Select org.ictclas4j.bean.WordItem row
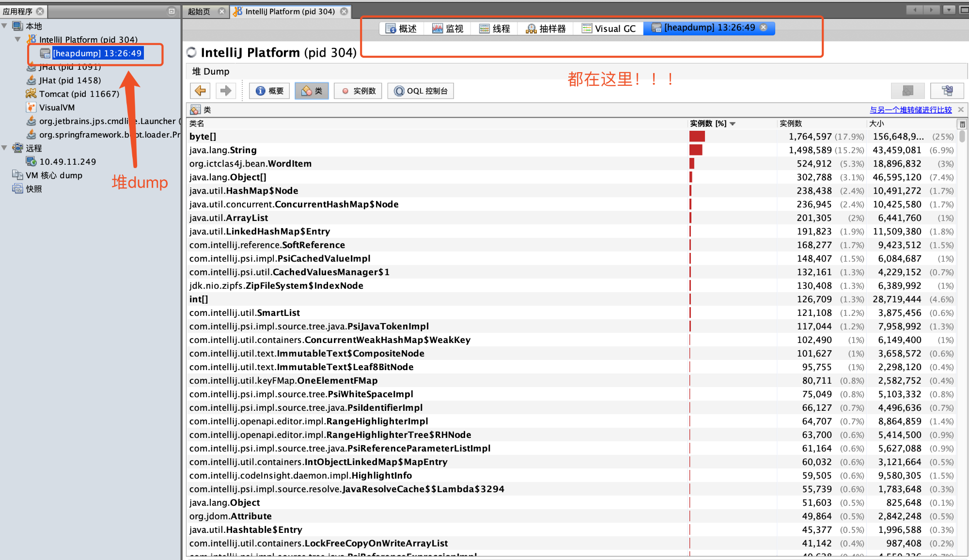Viewport: 969px width, 560px height. (x=572, y=164)
